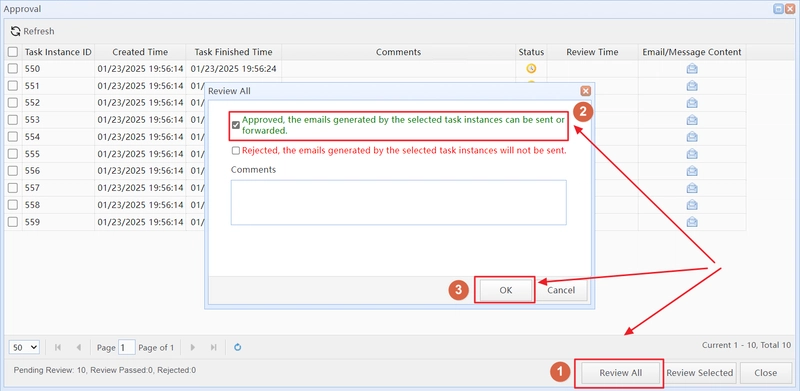The height and width of the screenshot is (391, 800).
Task: Open email content icon for task 550
Action: 692,69
